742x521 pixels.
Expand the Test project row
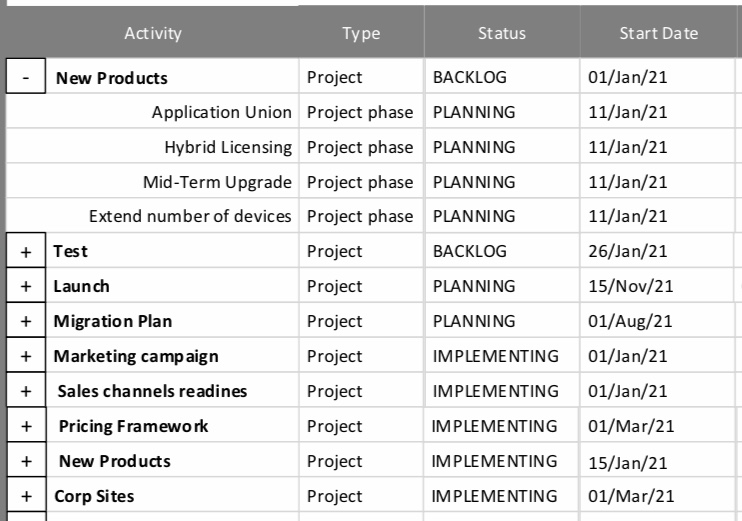[26, 251]
